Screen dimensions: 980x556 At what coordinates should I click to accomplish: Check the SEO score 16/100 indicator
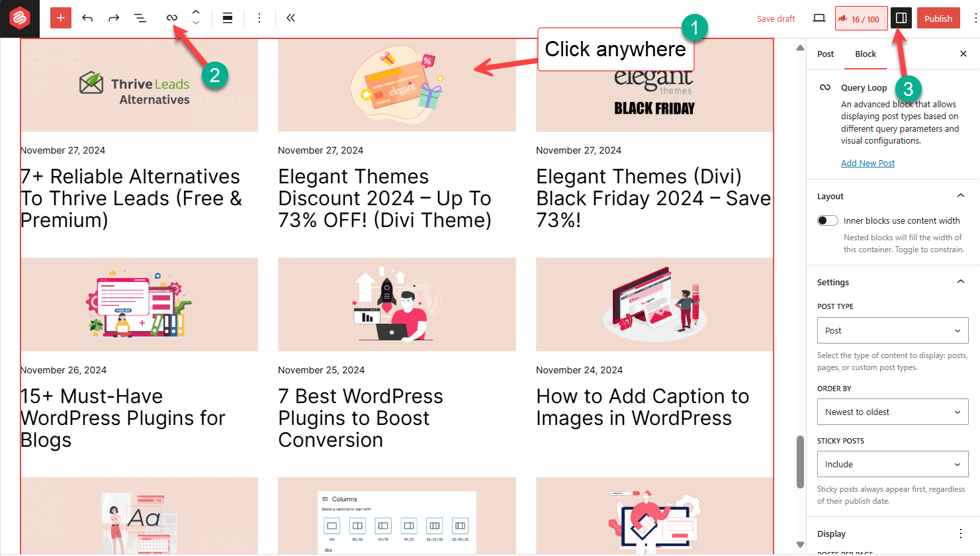tap(861, 18)
